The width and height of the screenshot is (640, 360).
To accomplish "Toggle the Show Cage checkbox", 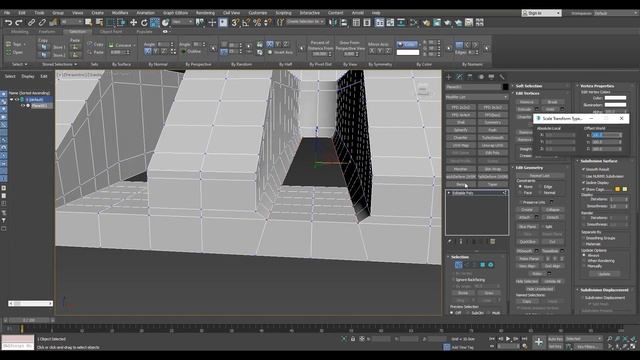I will coord(584,189).
